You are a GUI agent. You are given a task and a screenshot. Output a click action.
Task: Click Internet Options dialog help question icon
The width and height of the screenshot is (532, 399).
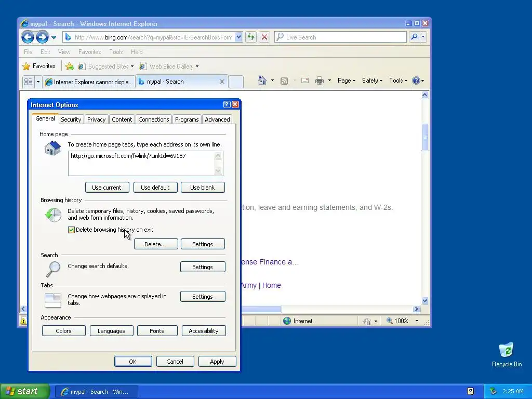point(227,104)
